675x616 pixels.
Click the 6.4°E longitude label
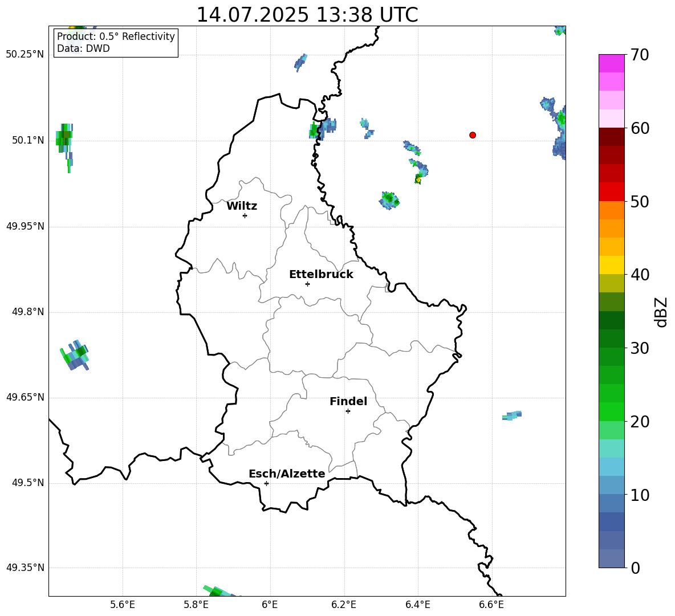pyautogui.click(x=417, y=605)
